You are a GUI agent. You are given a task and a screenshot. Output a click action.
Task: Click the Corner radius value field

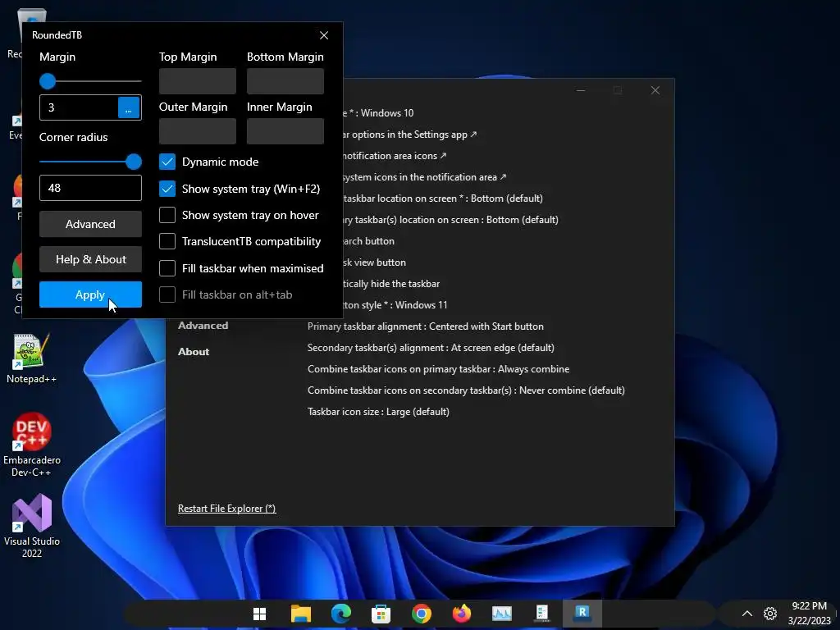click(x=90, y=188)
